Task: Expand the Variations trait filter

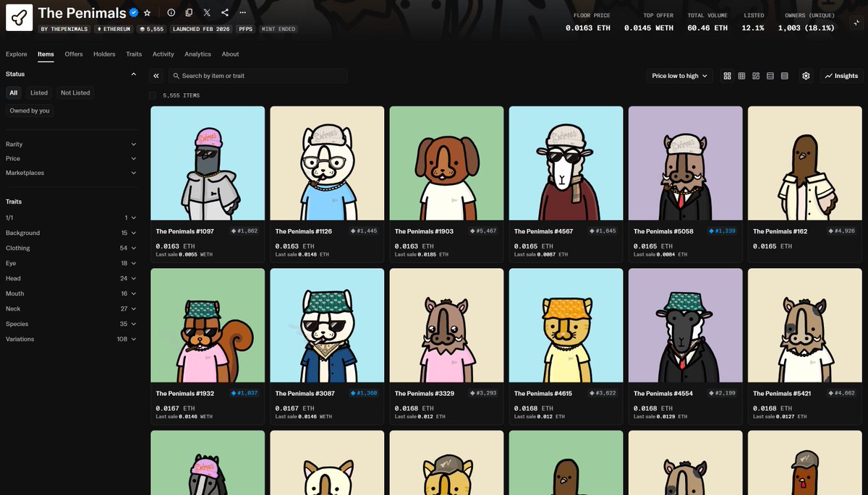Action: pos(71,339)
